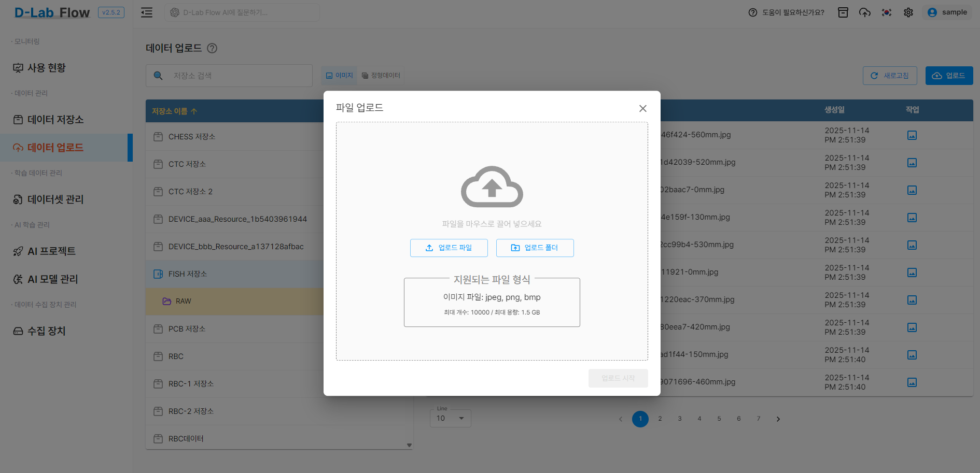
Task: Open settings via the gear icon
Action: point(908,12)
